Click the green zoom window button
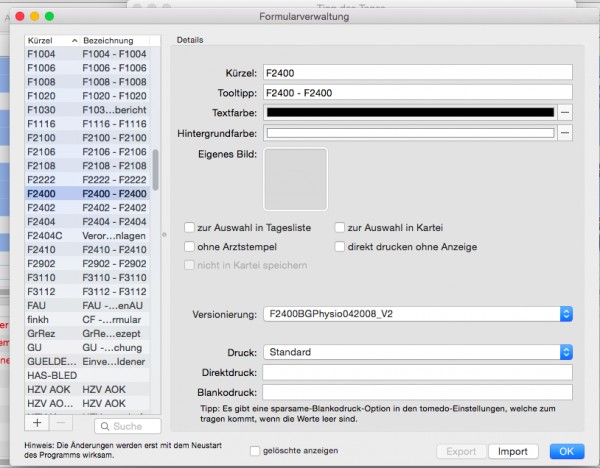Image resolution: width=600 pixels, height=468 pixels. (x=49, y=16)
